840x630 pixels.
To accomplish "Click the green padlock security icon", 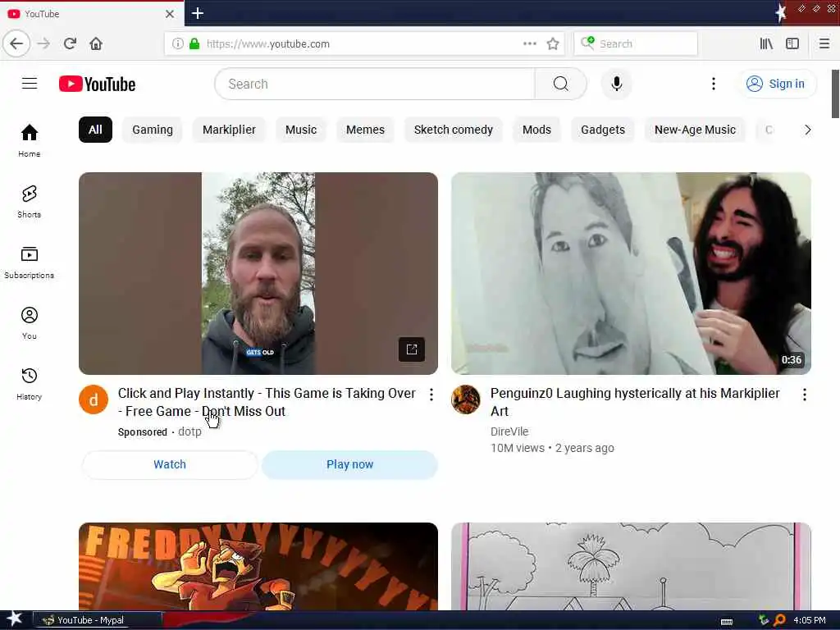I will (x=194, y=43).
